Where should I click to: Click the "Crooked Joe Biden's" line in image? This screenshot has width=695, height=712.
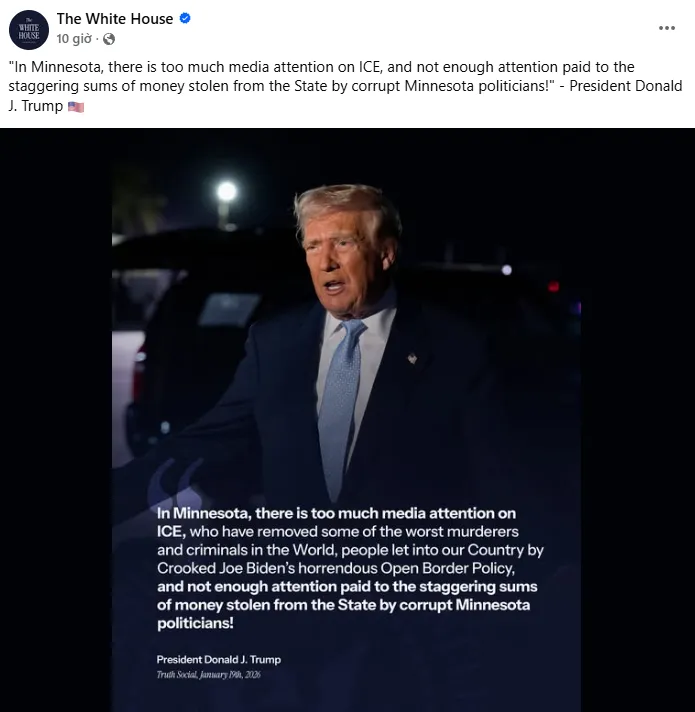click(336, 568)
